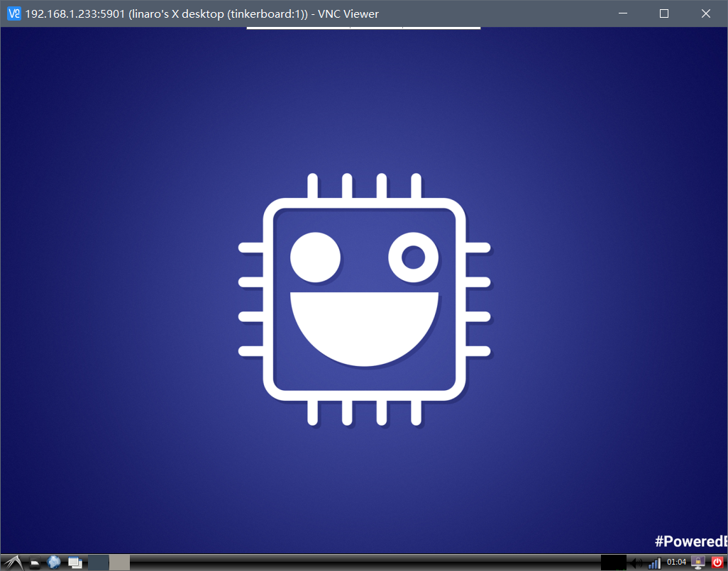Launch the file manager from the panel
Screen dimensions: 728x571
click(x=35, y=563)
